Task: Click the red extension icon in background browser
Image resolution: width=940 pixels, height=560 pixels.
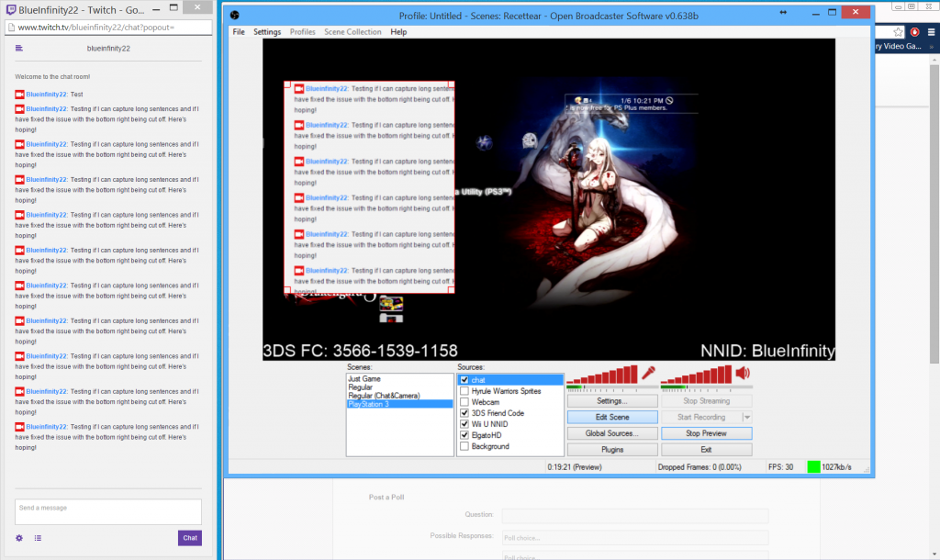Action: tap(915, 32)
